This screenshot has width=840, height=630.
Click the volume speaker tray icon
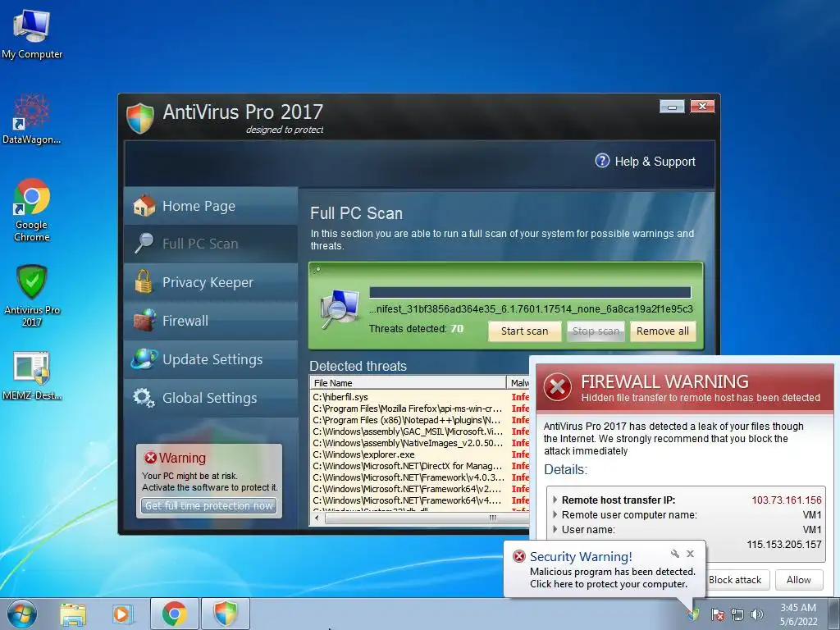(x=757, y=614)
